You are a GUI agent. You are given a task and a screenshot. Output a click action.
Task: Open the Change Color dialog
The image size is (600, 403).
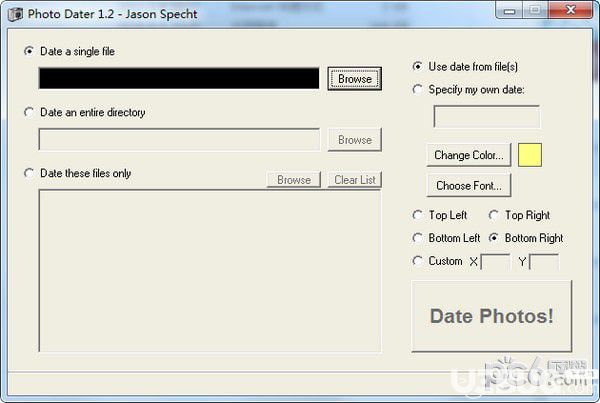(x=469, y=155)
